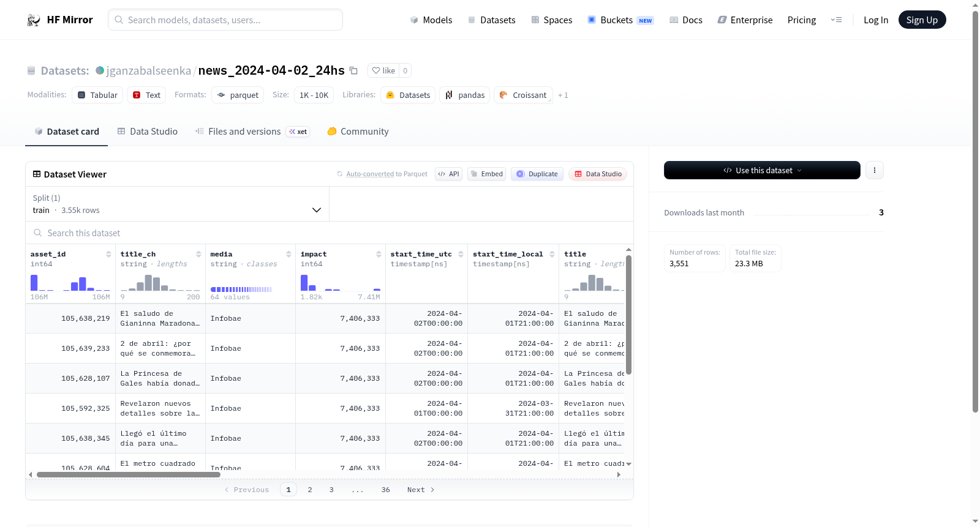This screenshot has height=527, width=980.
Task: Copy dataset name with the copy icon
Action: coord(353,70)
